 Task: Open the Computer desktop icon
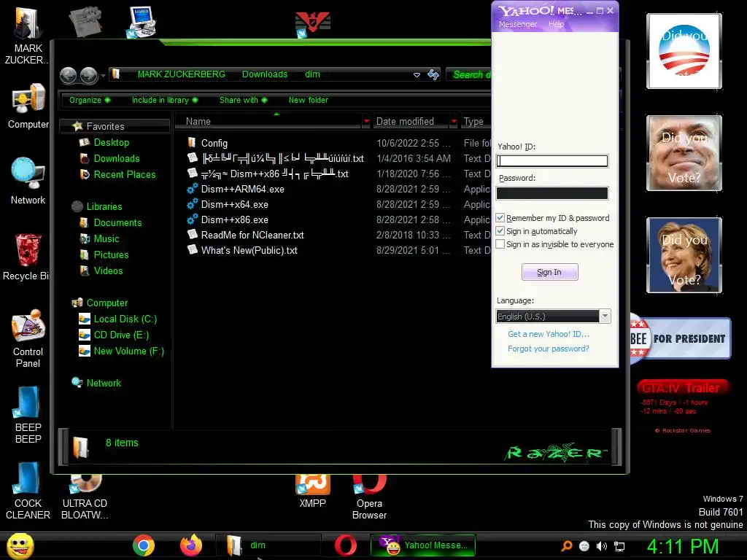(x=28, y=106)
